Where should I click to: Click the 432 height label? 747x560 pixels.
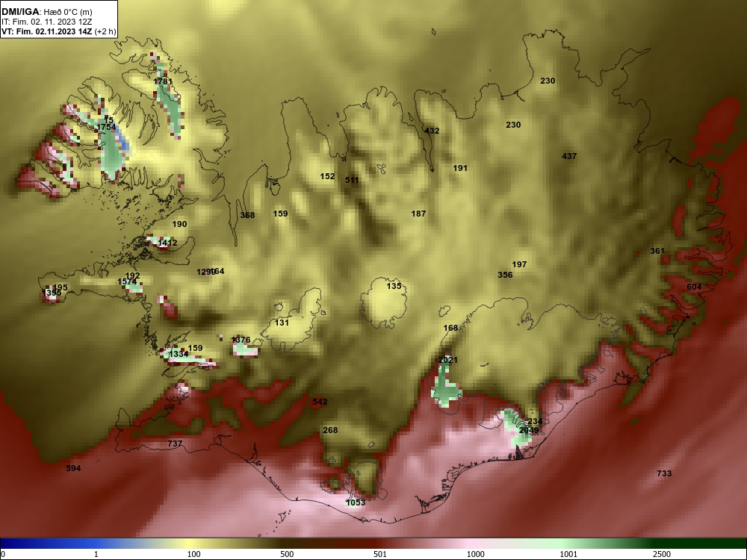432,131
